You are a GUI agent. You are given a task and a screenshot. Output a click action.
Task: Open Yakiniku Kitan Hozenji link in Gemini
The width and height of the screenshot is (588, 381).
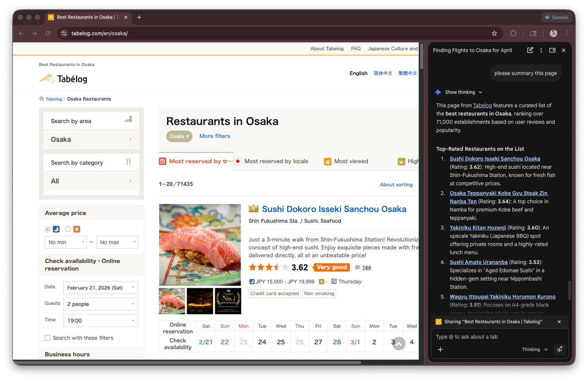coord(478,228)
